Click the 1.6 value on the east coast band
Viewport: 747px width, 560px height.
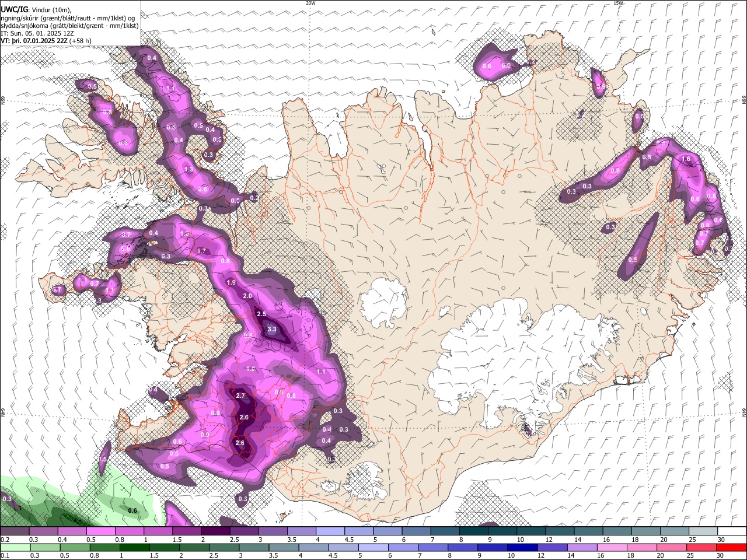(x=686, y=159)
